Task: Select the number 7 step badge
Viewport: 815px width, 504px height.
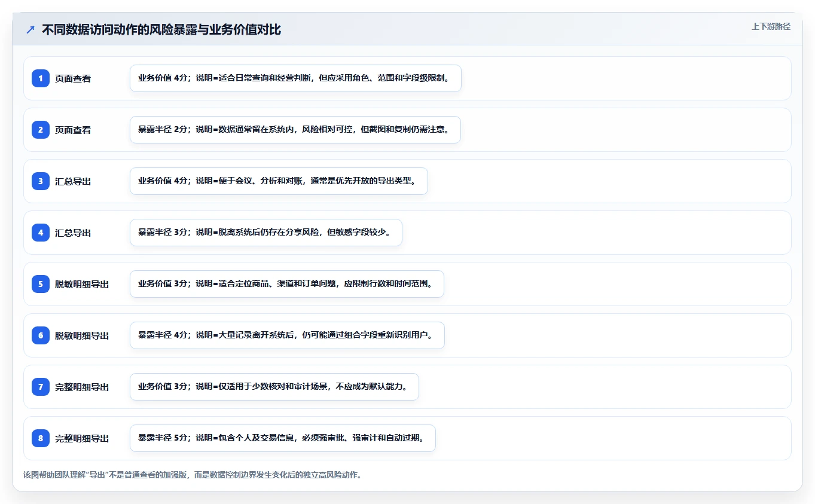Action: 41,387
